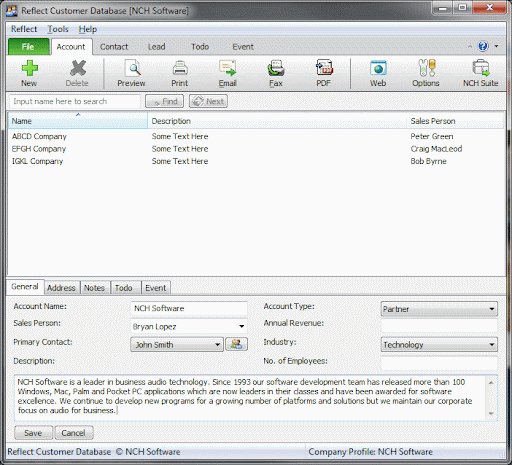Click the Fax toolbar icon
Screen dimensions: 512x465
click(276, 73)
